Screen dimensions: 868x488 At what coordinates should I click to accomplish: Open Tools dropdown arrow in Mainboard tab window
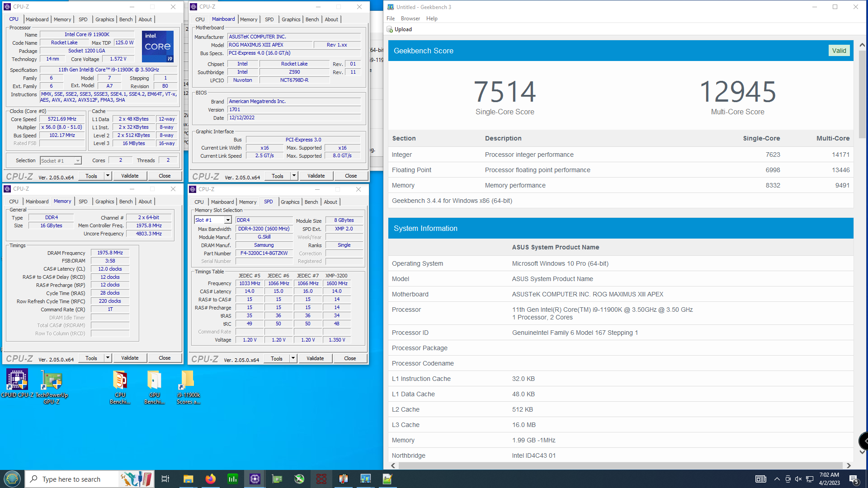(294, 176)
